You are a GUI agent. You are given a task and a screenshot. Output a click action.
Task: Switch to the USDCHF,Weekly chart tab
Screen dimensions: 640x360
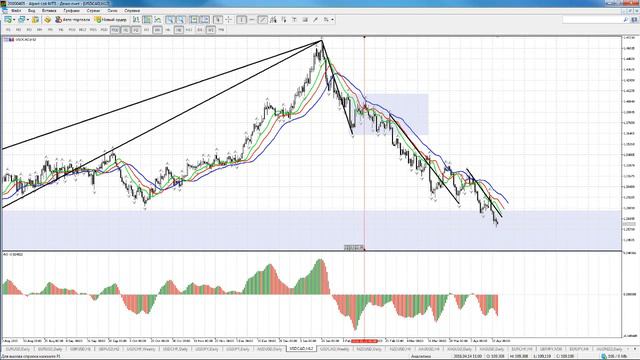pos(141,349)
